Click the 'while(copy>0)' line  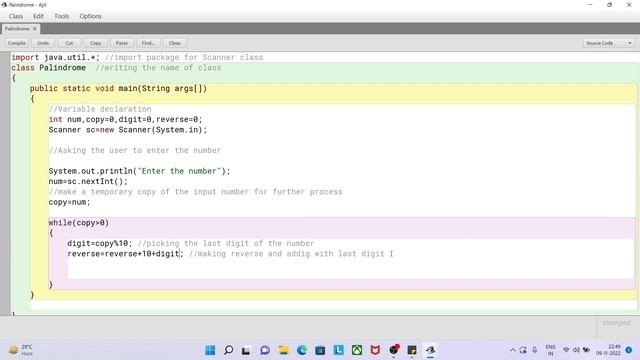tap(79, 223)
